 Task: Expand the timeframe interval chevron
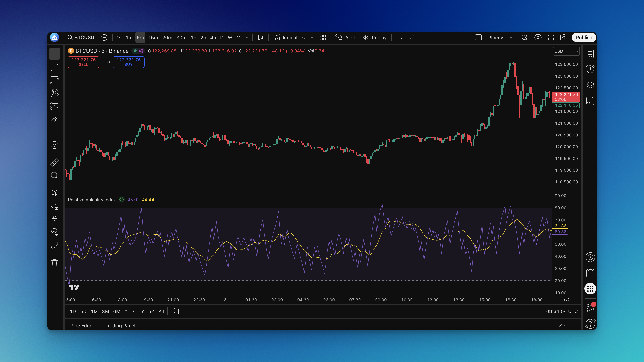tap(247, 38)
